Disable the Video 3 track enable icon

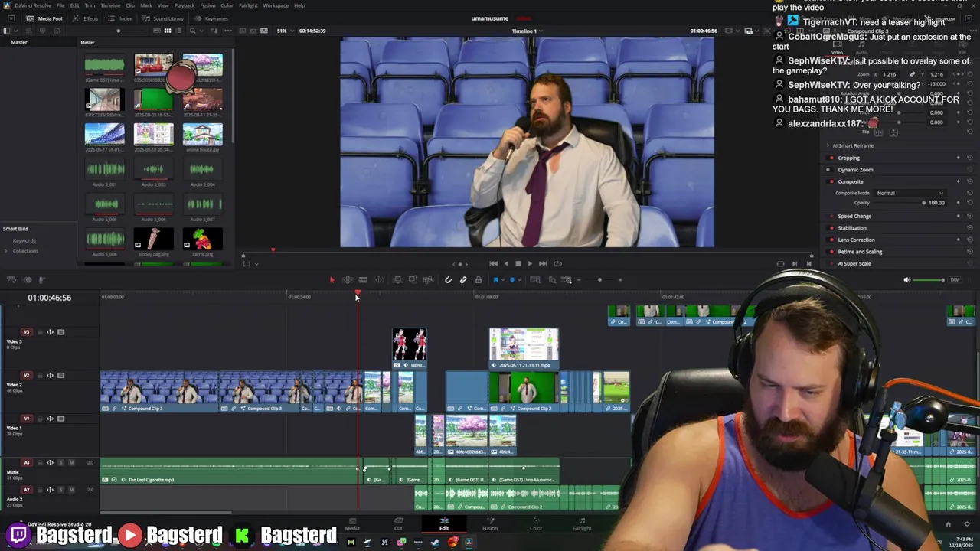(60, 332)
